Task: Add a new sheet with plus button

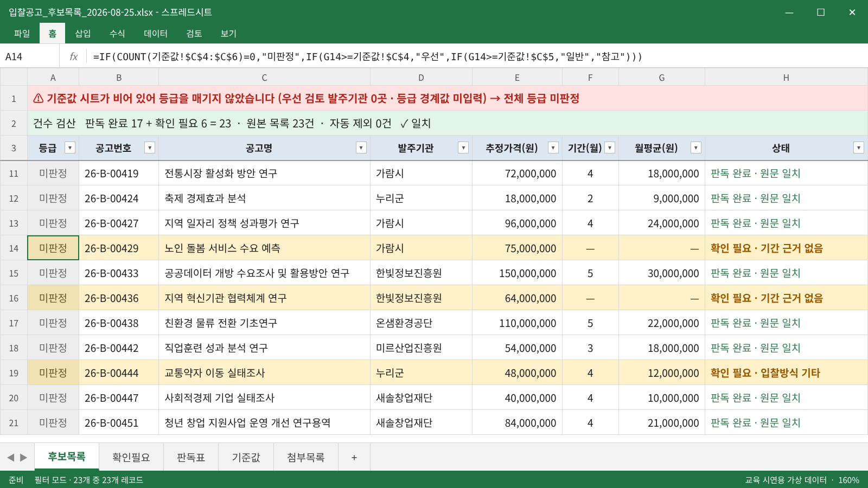Action: coord(354,457)
